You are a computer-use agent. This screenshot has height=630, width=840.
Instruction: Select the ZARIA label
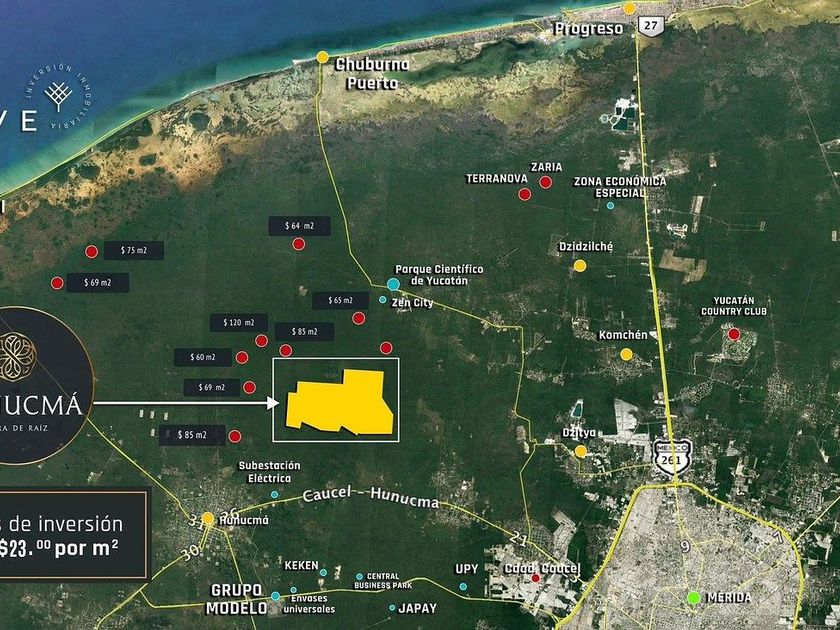point(546,167)
